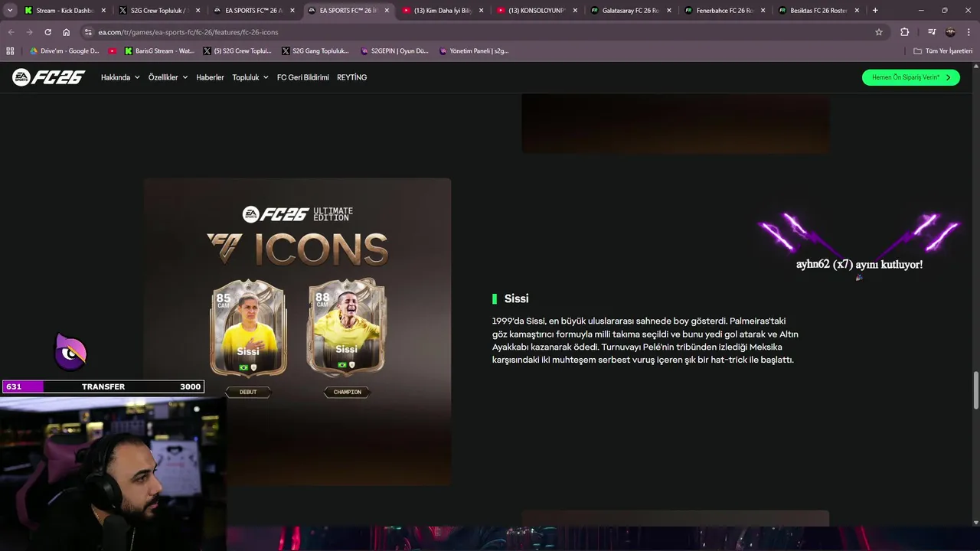980x551 pixels.
Task: Switch to the Kim Daha İyi Bilir YouTube tab
Action: point(443,11)
